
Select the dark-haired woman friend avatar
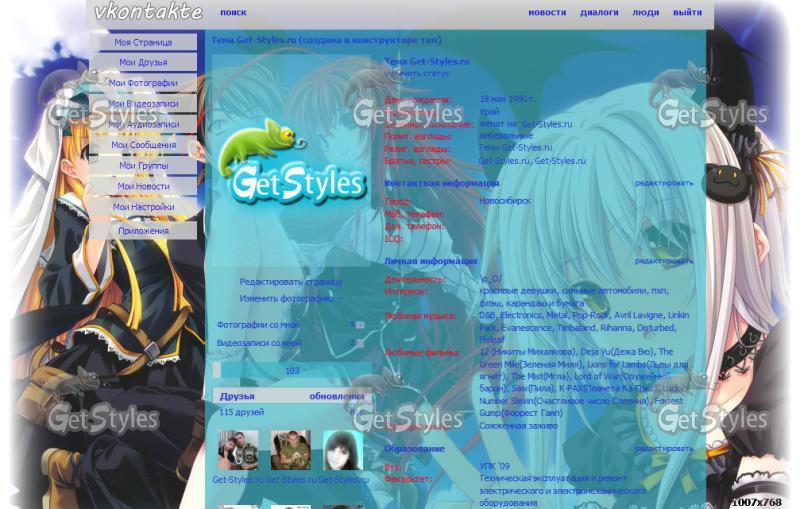[342, 451]
